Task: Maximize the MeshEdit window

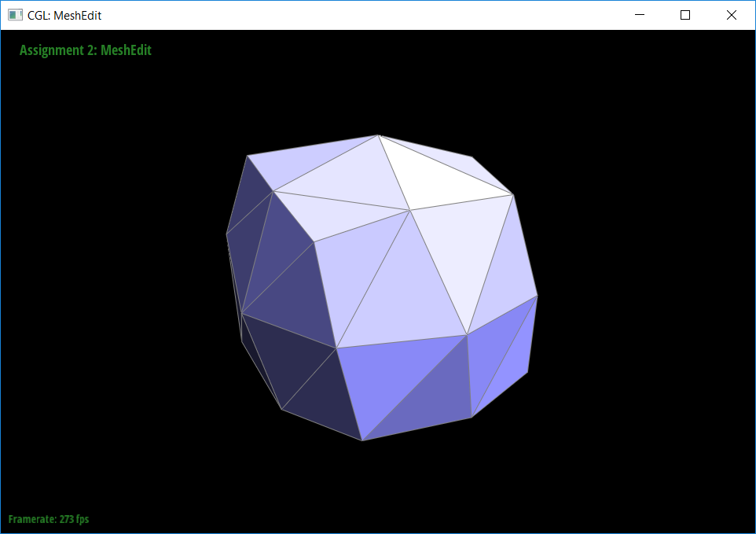Action: click(x=685, y=15)
